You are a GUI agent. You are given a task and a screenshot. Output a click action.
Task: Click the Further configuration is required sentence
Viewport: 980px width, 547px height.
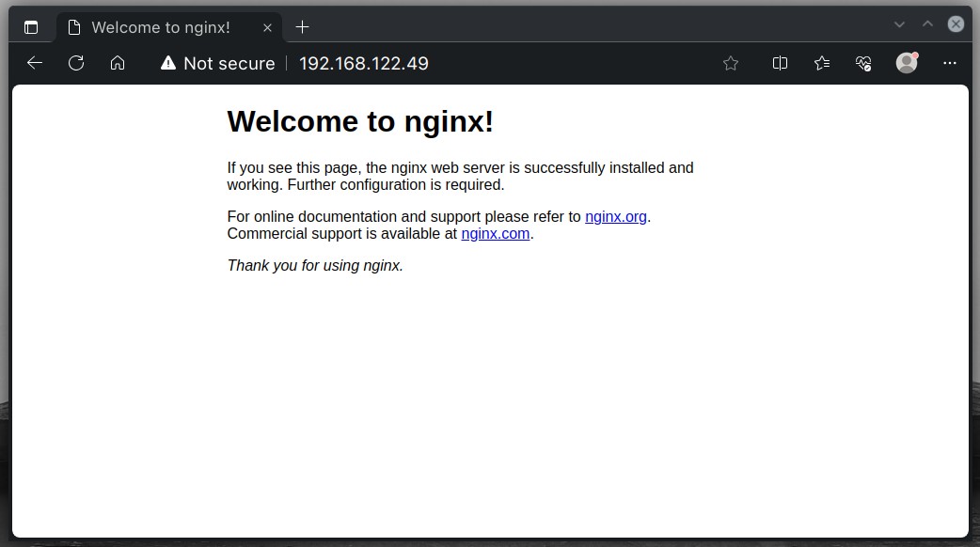(x=396, y=185)
